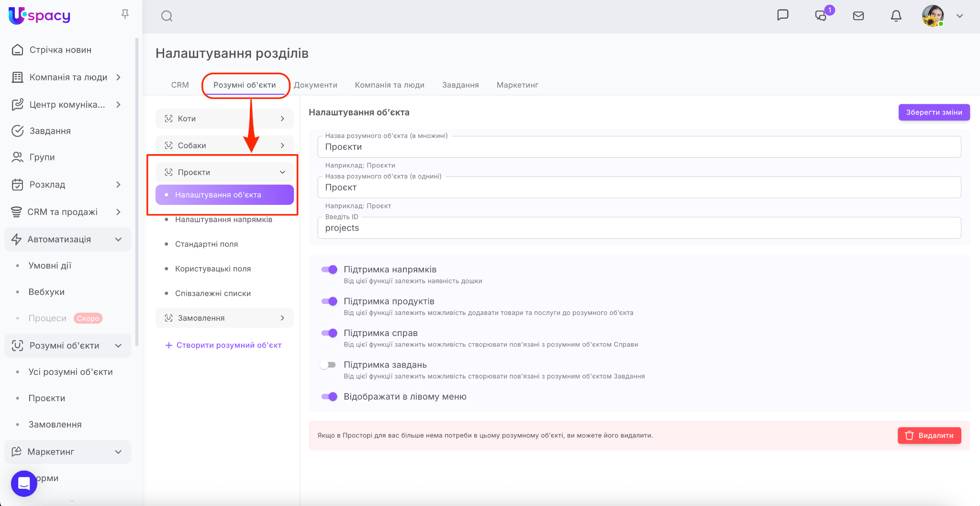Open the notifications bell
The height and width of the screenshot is (506, 980).
tap(896, 16)
